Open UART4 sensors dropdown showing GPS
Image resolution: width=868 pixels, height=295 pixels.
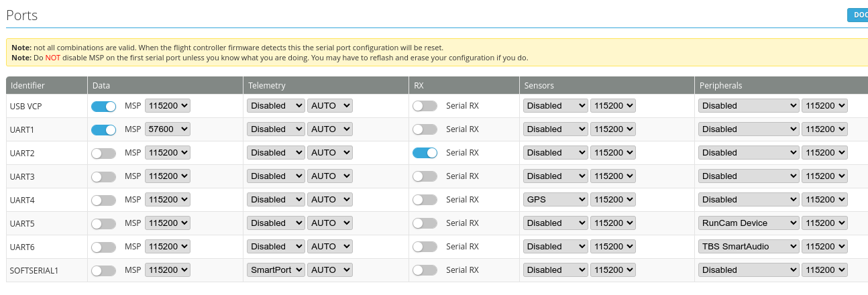pos(555,199)
